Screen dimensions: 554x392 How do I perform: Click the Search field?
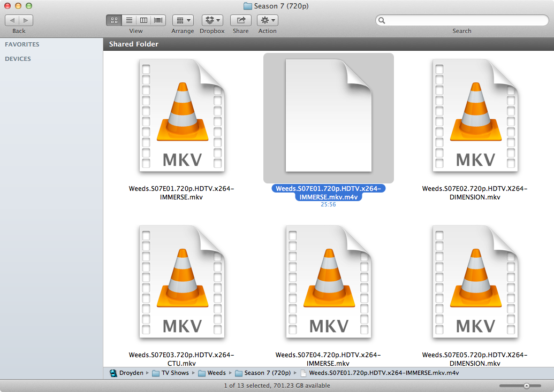462,20
